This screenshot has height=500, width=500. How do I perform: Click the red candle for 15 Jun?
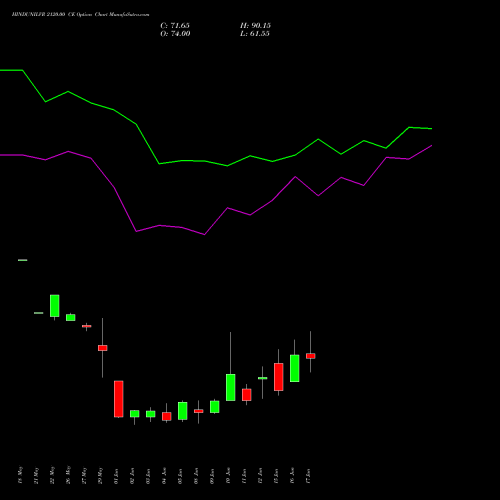(x=279, y=377)
